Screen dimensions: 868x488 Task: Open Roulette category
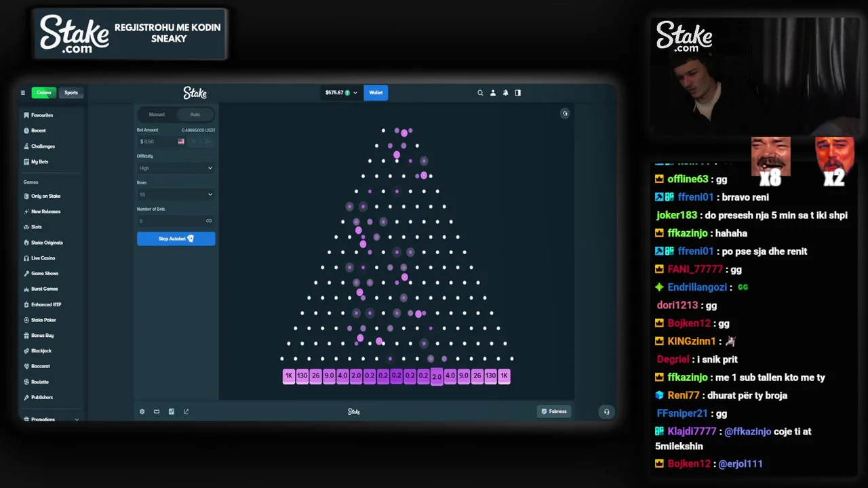(x=40, y=382)
